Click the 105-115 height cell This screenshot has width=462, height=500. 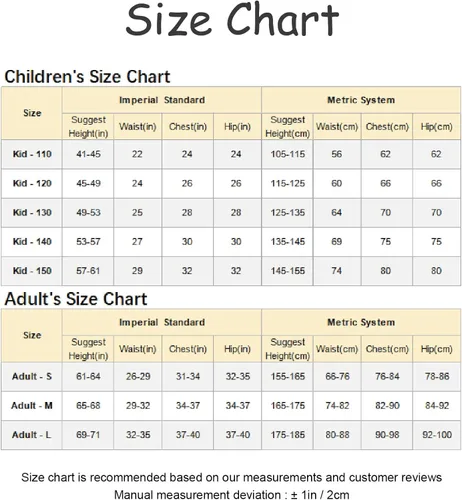(288, 154)
